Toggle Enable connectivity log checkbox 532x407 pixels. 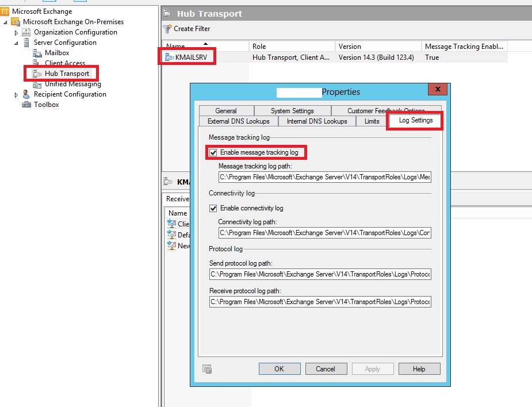click(x=213, y=208)
